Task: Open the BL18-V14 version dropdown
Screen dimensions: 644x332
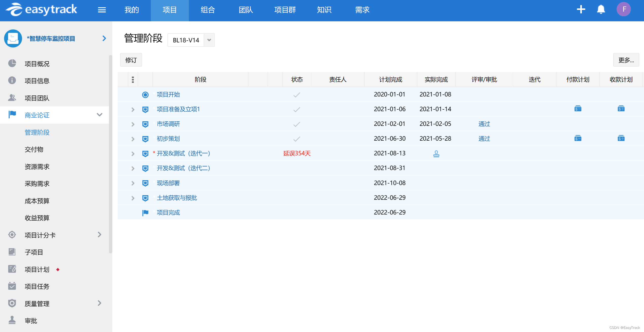Action: (209, 40)
